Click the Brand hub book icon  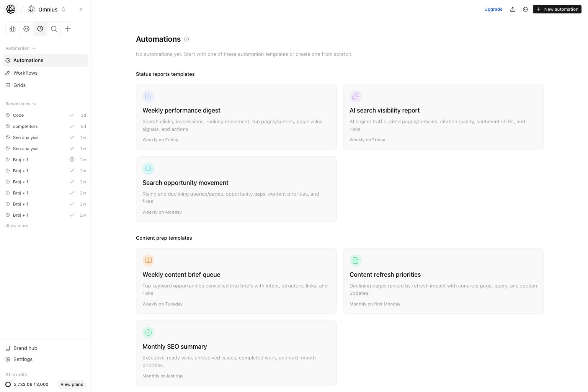[8, 348]
